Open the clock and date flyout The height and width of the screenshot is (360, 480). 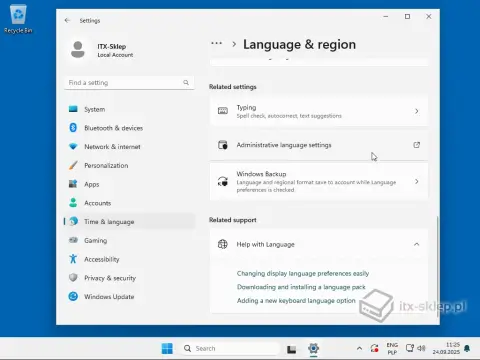pyautogui.click(x=446, y=348)
